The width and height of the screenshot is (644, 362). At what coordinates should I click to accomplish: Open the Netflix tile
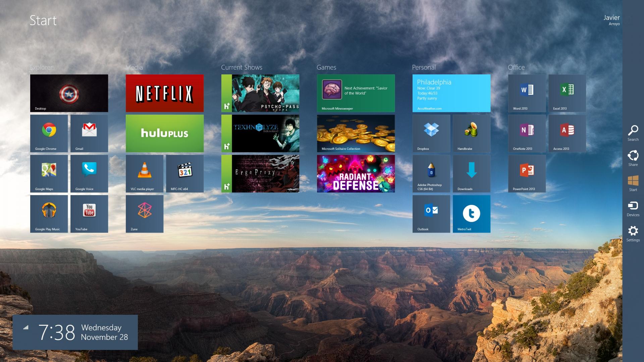point(165,93)
